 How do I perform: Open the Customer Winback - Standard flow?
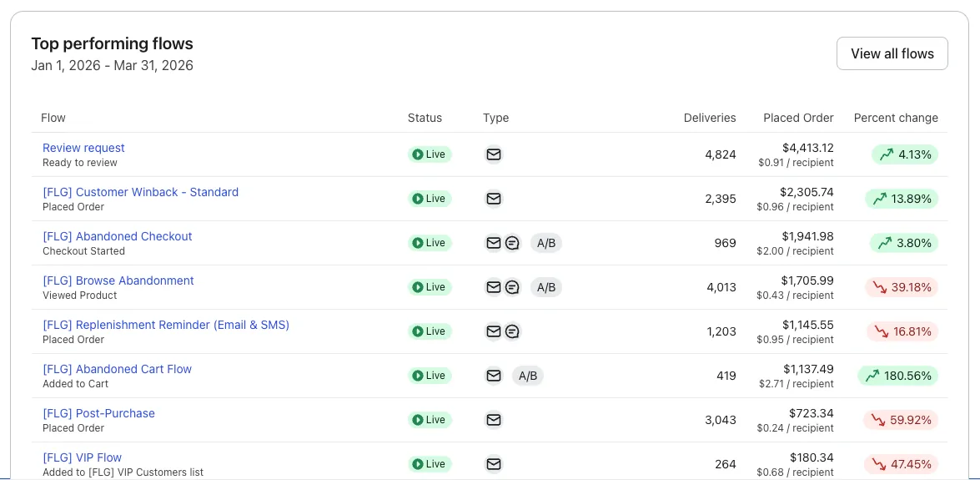click(x=141, y=192)
